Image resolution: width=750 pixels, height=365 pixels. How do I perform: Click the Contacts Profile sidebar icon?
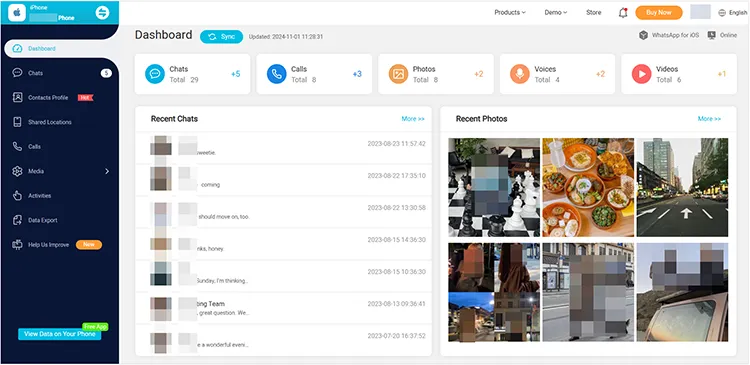(x=17, y=98)
